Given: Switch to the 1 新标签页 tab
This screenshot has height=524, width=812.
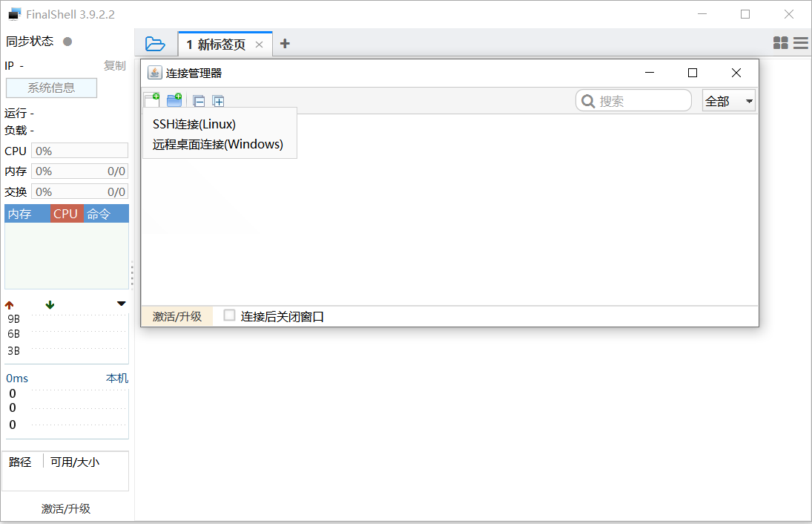Looking at the screenshot, I should (x=216, y=45).
